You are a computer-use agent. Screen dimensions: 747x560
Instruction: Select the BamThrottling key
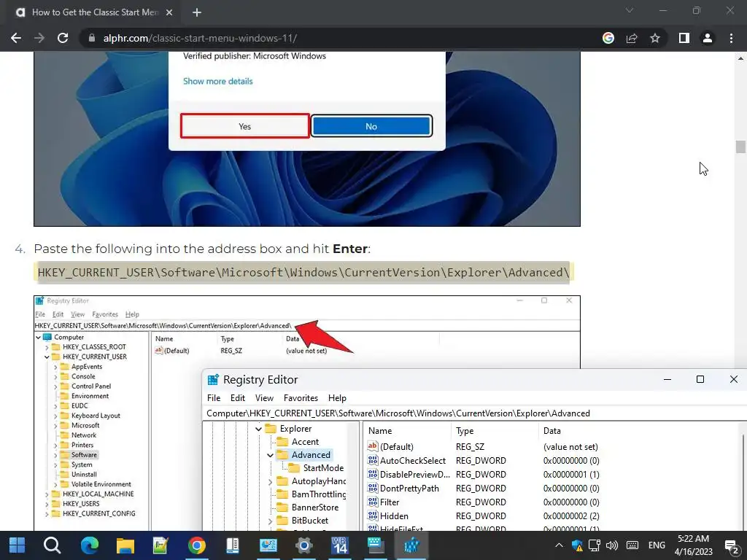[319, 494]
